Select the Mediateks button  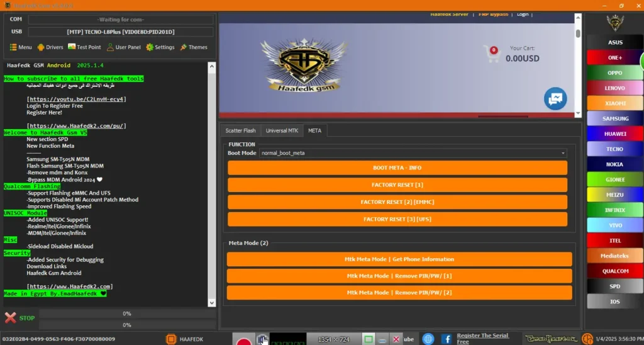pos(615,256)
